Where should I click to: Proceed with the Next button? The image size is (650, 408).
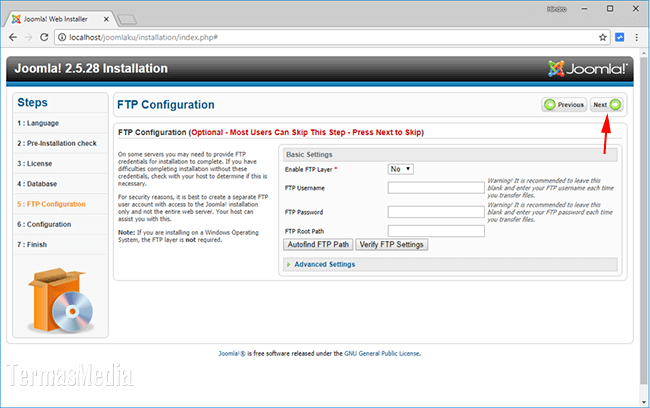point(606,104)
